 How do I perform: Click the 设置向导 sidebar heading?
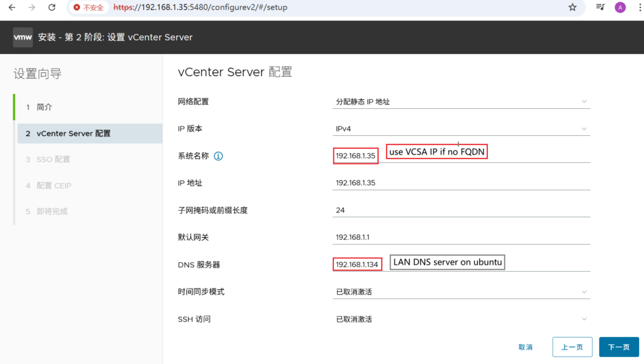pyautogui.click(x=37, y=74)
